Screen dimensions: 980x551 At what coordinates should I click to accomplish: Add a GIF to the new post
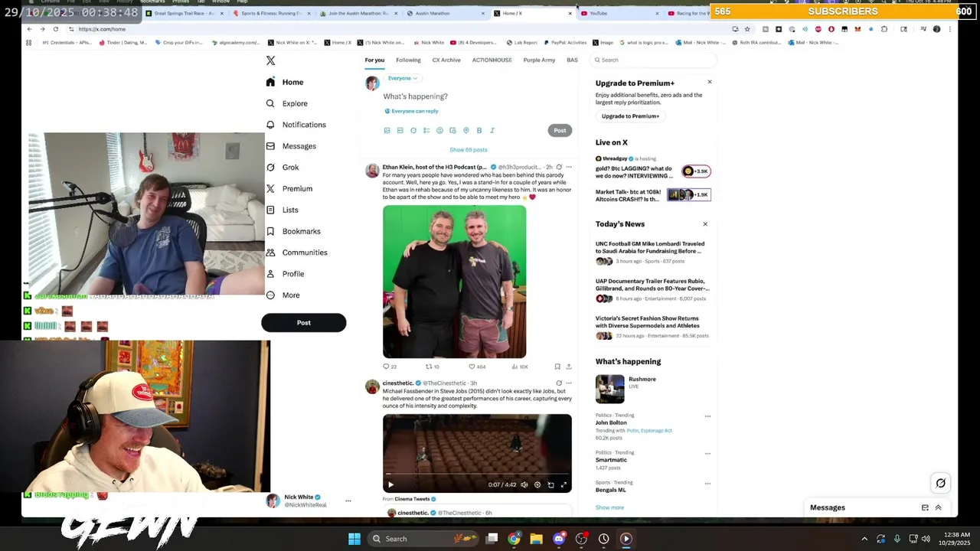click(x=400, y=131)
